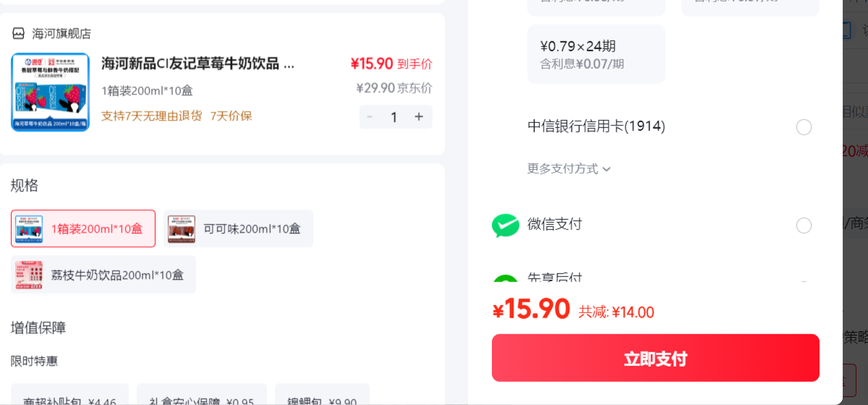
Task: Click the 7天价保 price protection label
Action: pos(231,116)
